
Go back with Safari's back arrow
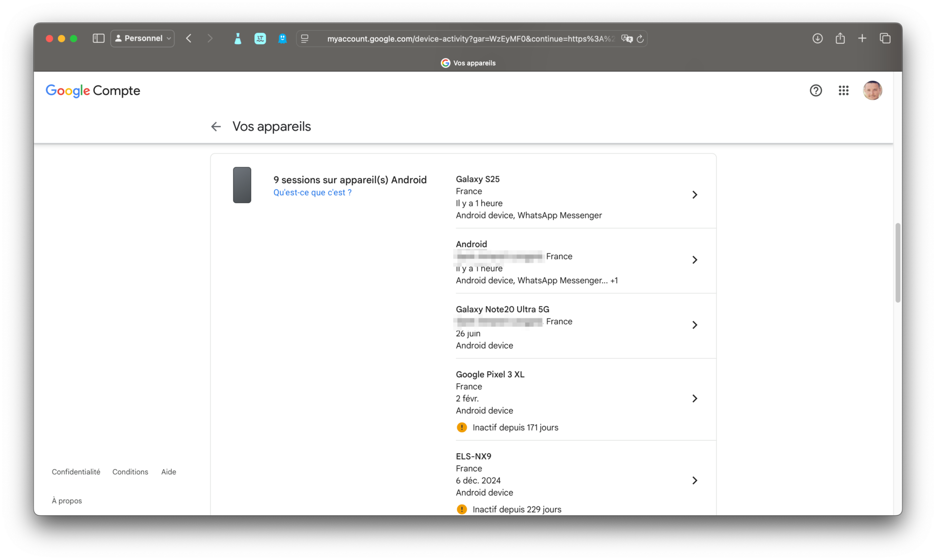[x=189, y=39]
